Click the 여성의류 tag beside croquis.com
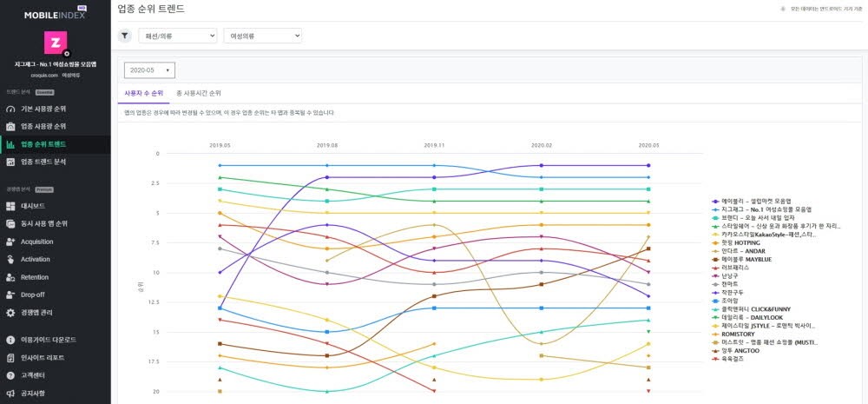868x404 pixels. [x=70, y=75]
